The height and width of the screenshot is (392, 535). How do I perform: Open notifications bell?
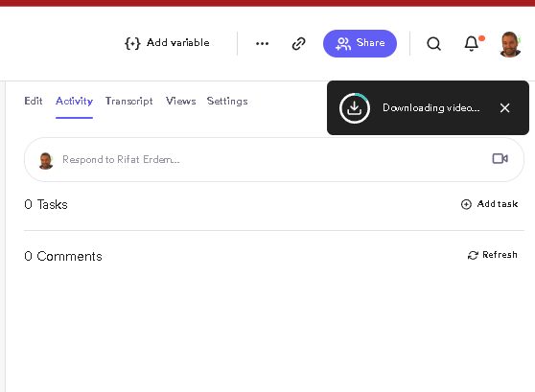point(472,44)
